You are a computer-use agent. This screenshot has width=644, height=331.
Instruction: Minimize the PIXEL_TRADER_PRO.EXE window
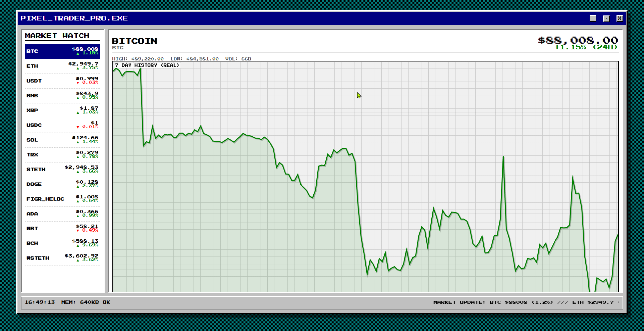(592, 18)
